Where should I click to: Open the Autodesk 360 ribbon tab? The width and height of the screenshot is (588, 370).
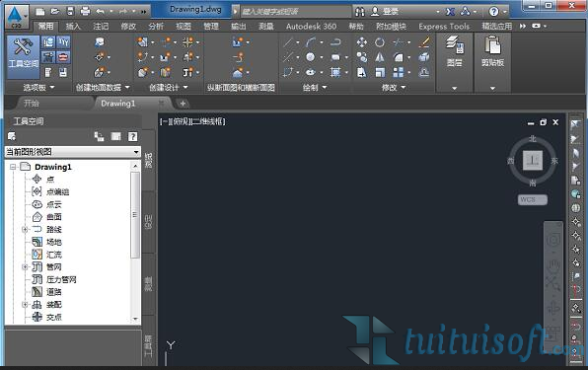[311, 27]
